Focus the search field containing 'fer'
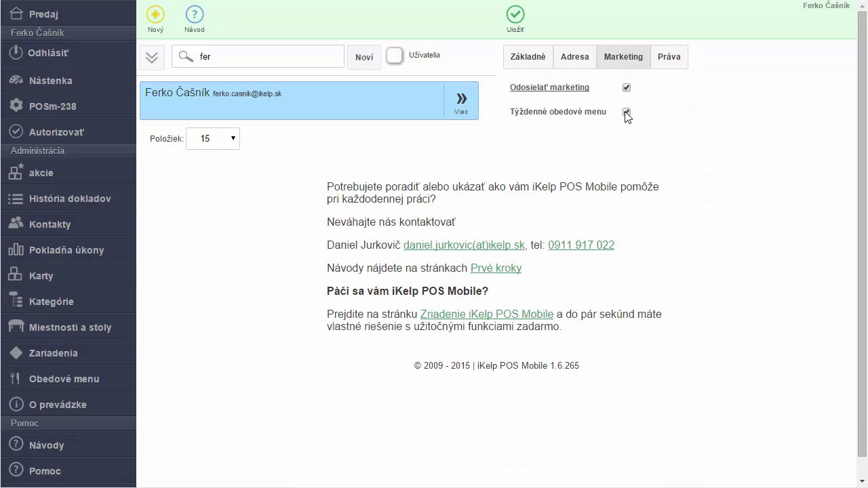The image size is (868, 488). click(x=258, y=56)
